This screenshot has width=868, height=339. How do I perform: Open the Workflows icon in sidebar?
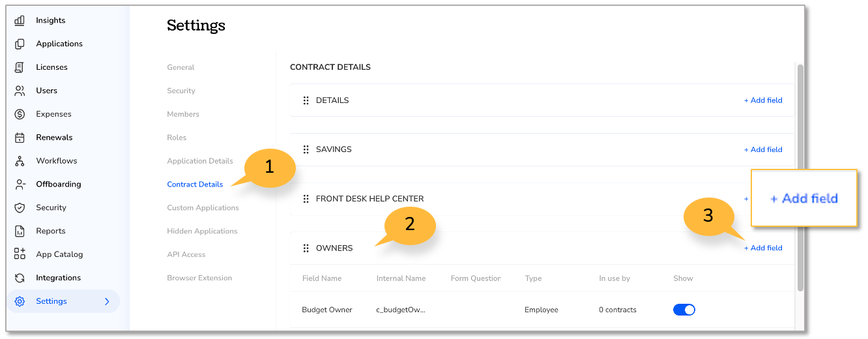(x=20, y=161)
